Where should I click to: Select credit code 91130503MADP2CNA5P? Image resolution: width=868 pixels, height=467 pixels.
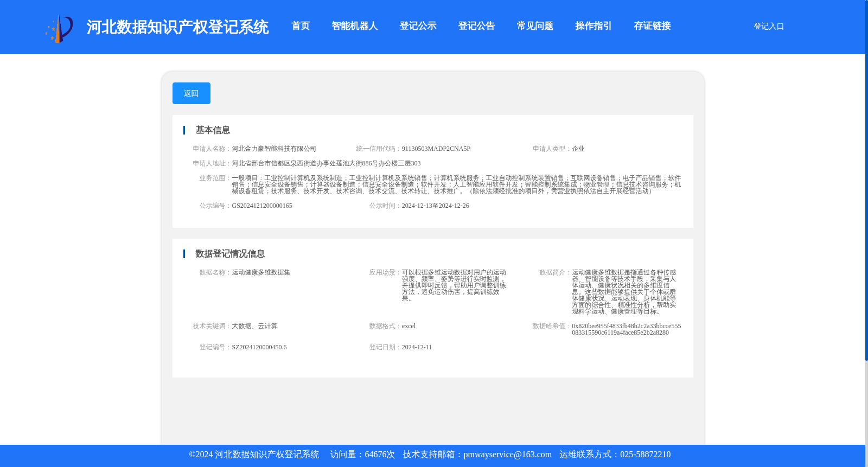click(x=436, y=149)
